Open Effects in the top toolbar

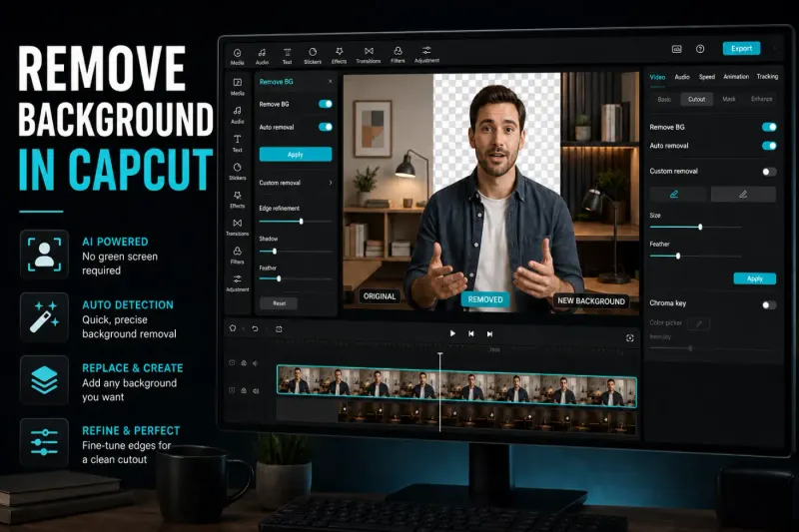[x=339, y=56]
